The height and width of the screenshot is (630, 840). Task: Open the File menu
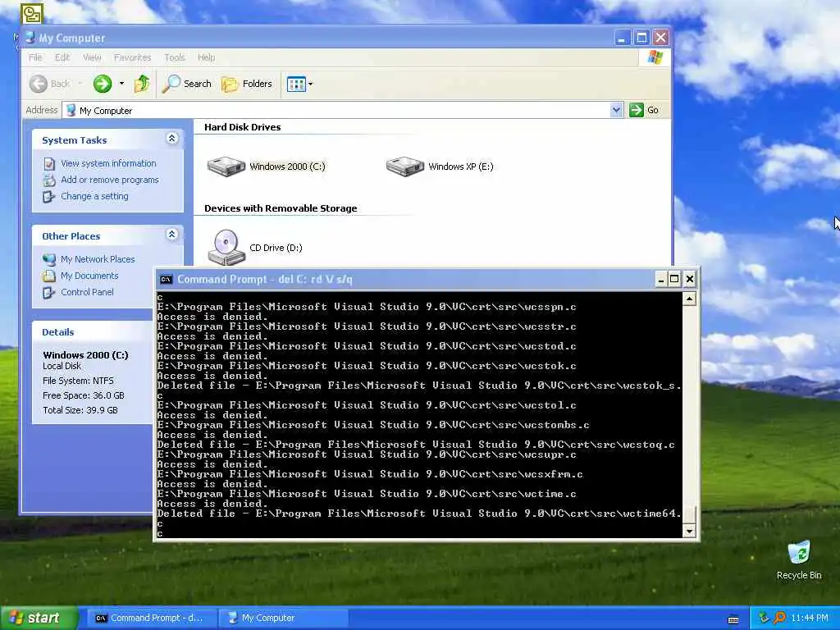(x=35, y=57)
